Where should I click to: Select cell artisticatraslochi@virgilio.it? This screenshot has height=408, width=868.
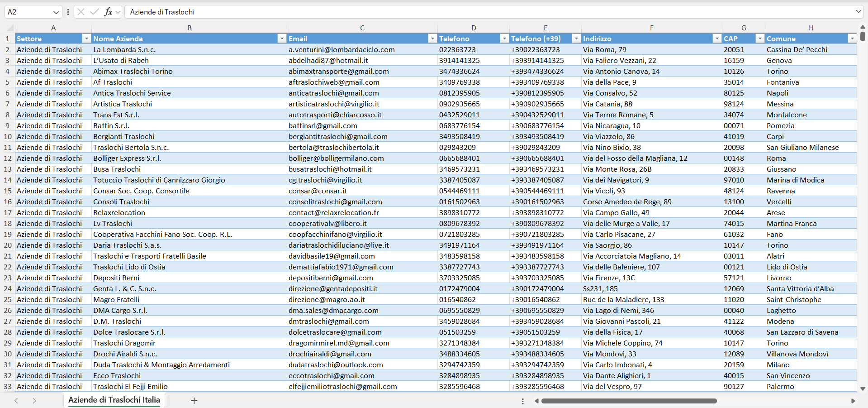pyautogui.click(x=362, y=104)
